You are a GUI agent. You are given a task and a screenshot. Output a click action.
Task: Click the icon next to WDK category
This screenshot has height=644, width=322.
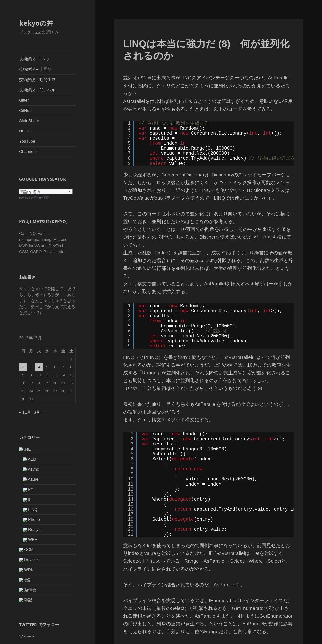click(x=21, y=570)
